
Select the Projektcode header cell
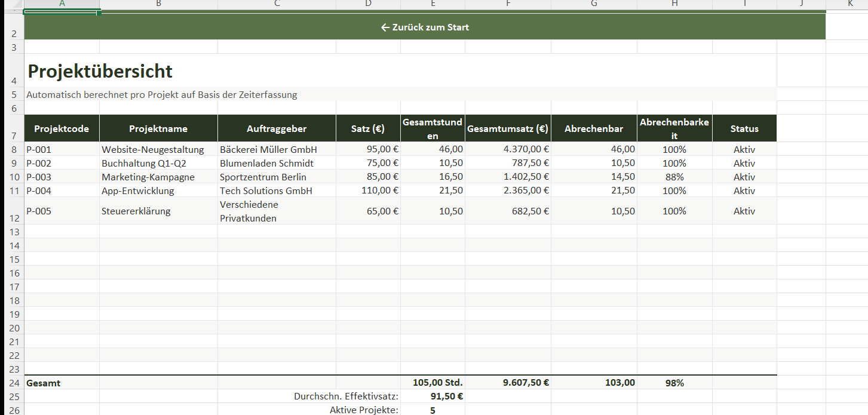click(62, 129)
